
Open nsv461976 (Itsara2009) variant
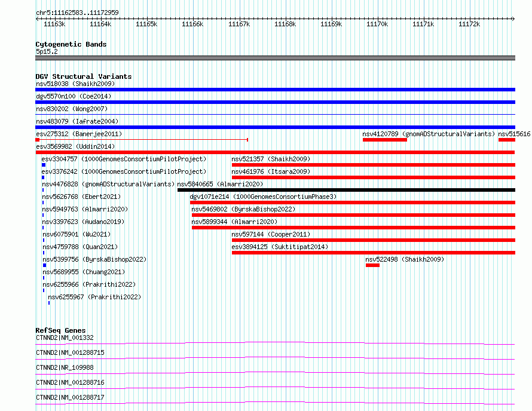pos(271,171)
